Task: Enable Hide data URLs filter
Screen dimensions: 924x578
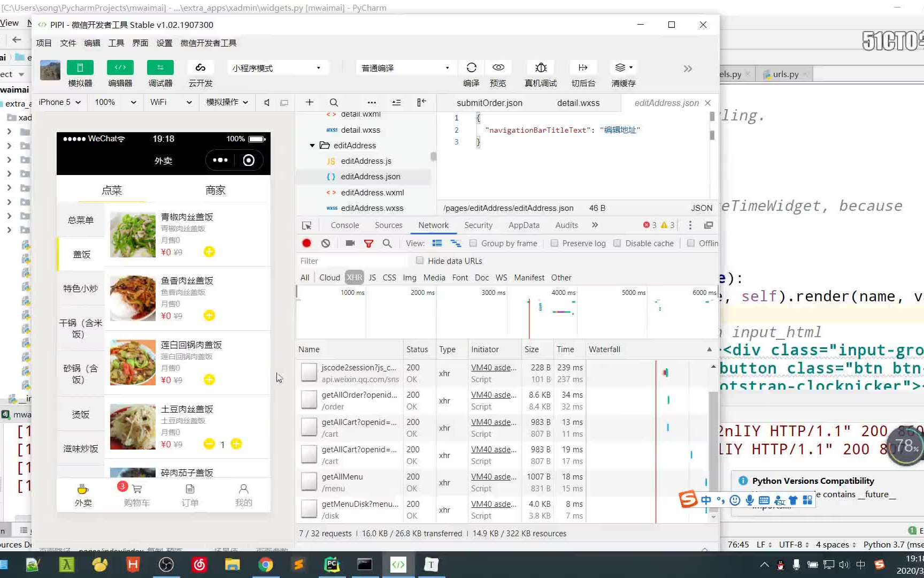Action: 420,261
